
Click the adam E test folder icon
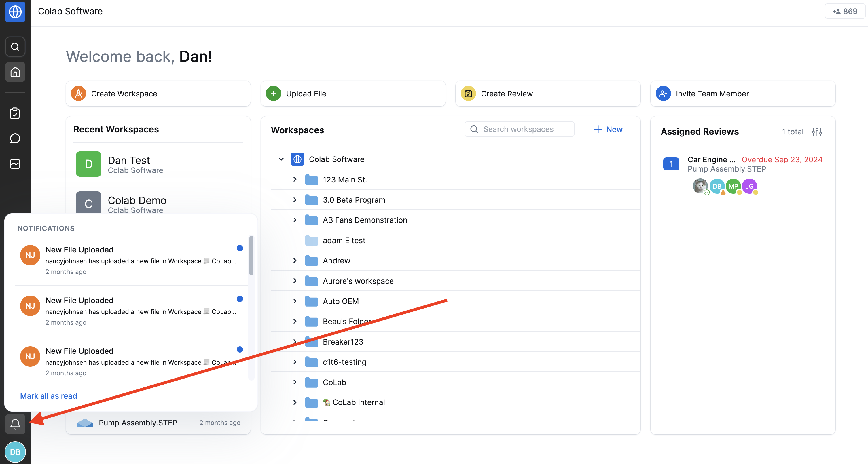[311, 240]
